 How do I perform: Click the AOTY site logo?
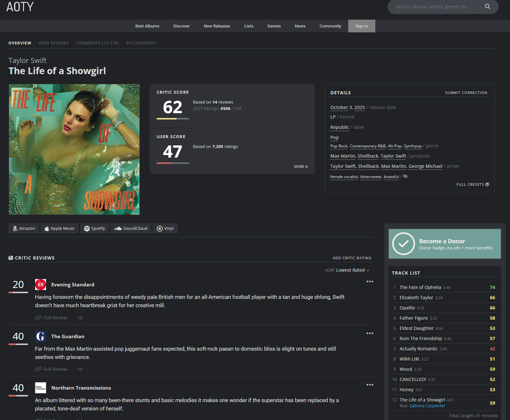(x=20, y=7)
